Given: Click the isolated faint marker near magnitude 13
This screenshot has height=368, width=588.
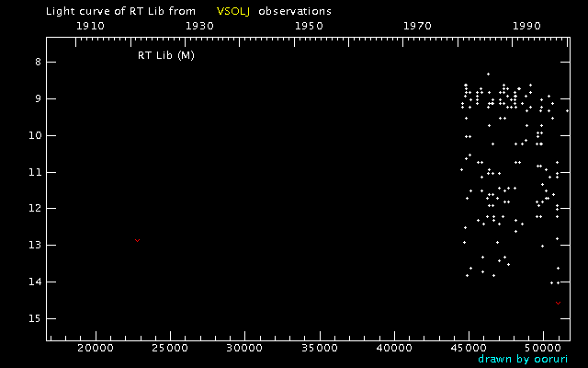Looking at the screenshot, I should [138, 240].
